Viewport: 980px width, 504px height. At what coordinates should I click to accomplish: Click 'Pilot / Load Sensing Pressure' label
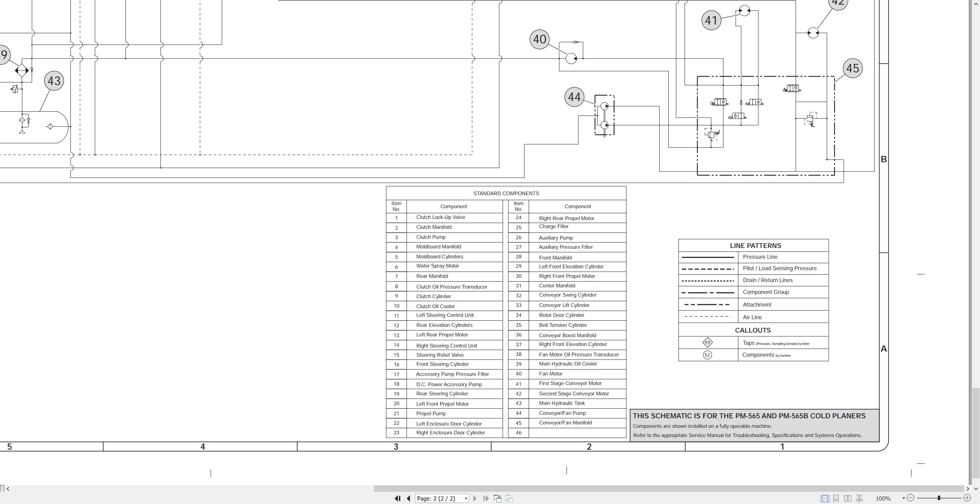(x=779, y=268)
